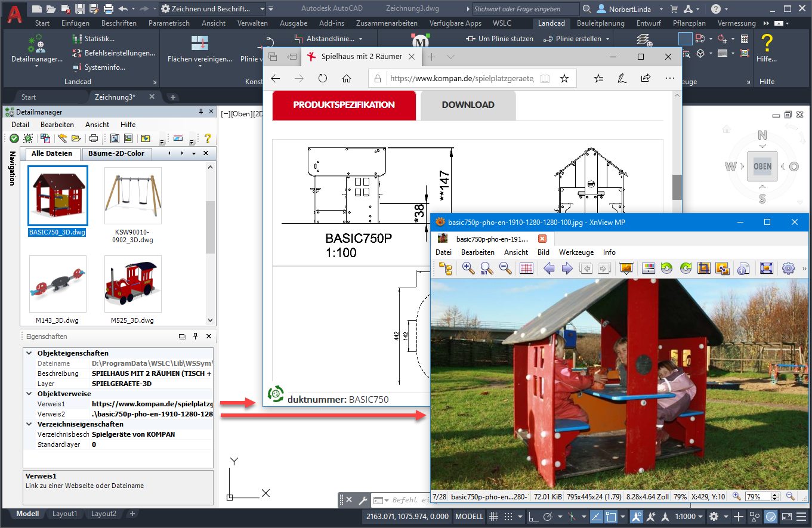Select the crop tool in XnView
812x528 pixels.
pyautogui.click(x=704, y=268)
